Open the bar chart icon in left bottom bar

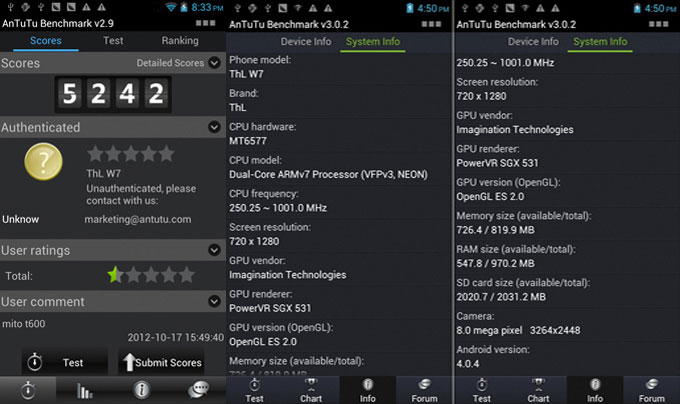coord(85,391)
